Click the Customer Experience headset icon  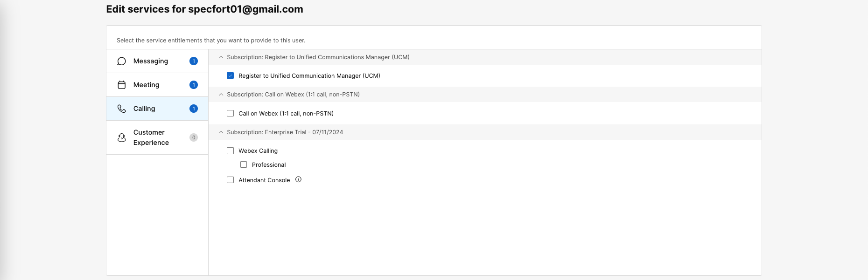pos(122,137)
